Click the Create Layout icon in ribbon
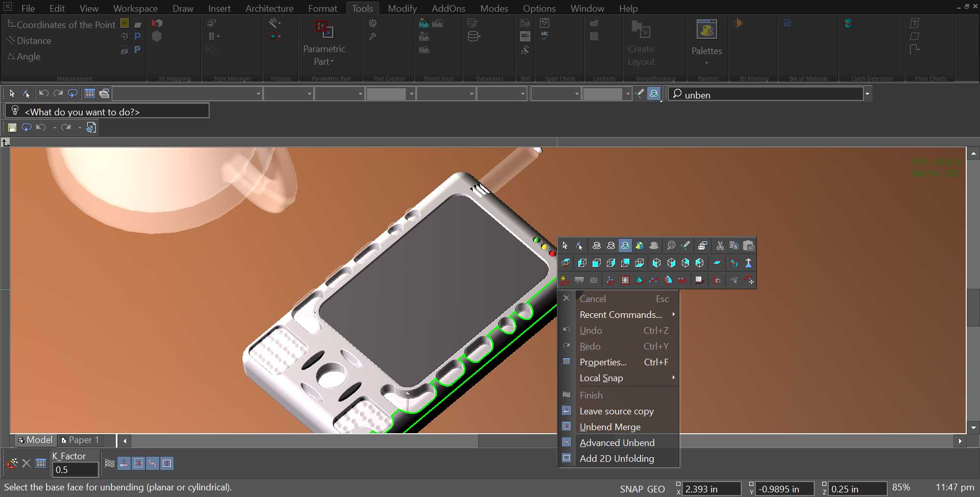Screen dimensions: 980x497 (x=641, y=30)
